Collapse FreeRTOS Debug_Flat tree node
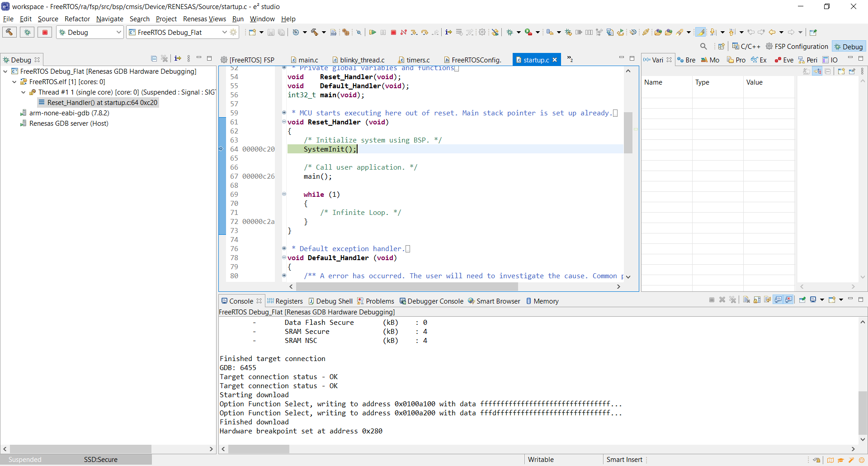The width and height of the screenshot is (868, 466). 5,71
